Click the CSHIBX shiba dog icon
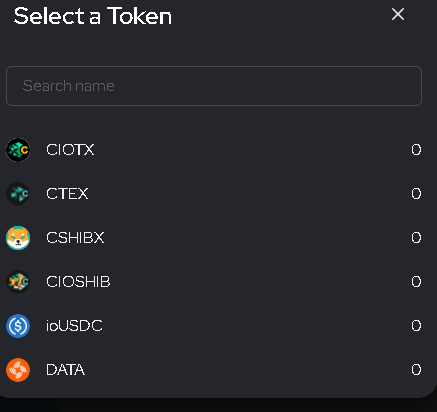The image size is (437, 412). click(x=18, y=238)
